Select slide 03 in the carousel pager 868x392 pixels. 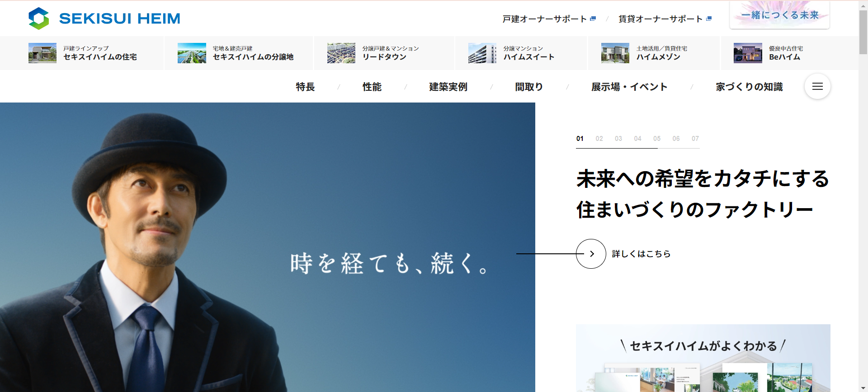click(618, 139)
